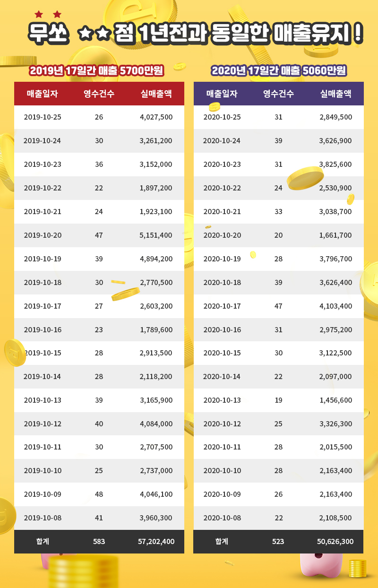Click the 2019 total amount 57,202,400
Image resolution: width=378 pixels, height=588 pixels.
pos(156,542)
